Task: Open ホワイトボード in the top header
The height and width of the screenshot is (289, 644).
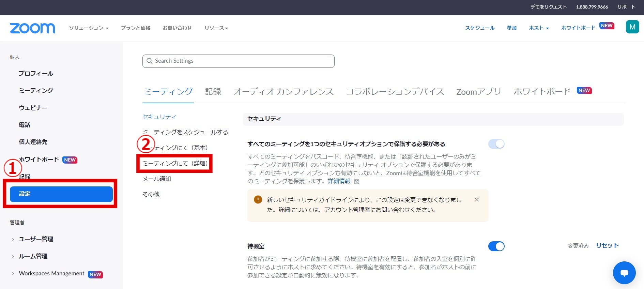Action: coord(578,28)
